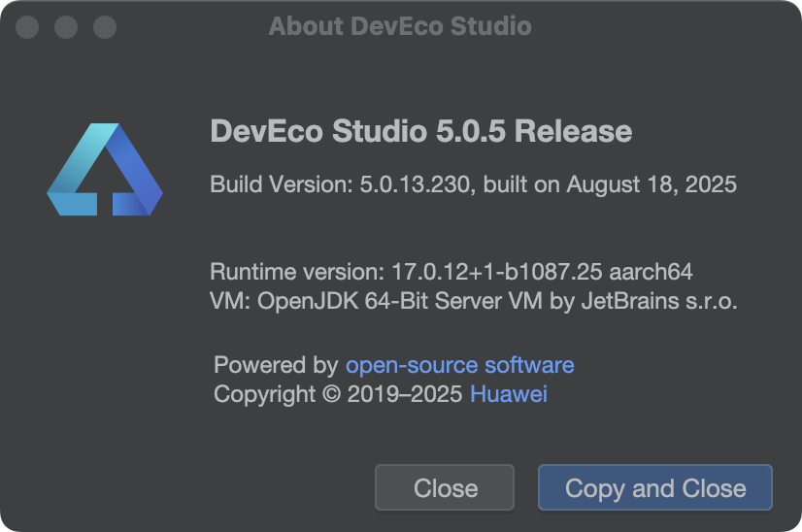Screen dimensions: 802x532
Task: Close the About dialog via title bar button
Action: click(x=27, y=26)
